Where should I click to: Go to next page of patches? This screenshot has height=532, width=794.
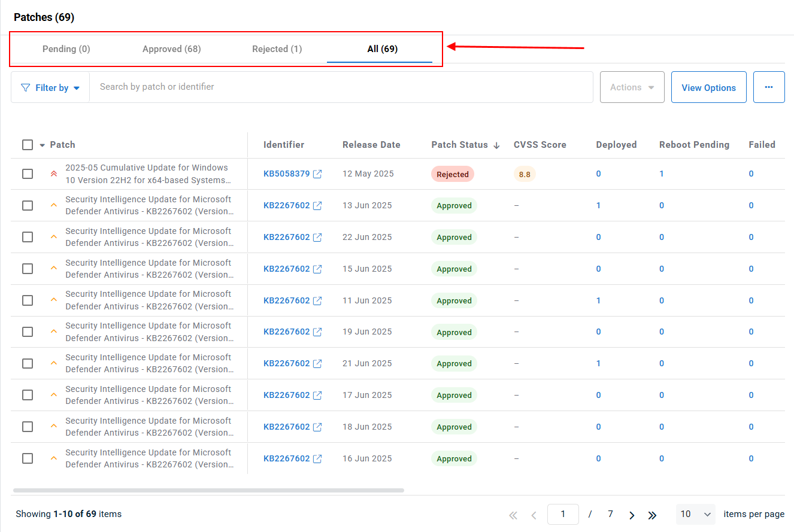(x=632, y=515)
